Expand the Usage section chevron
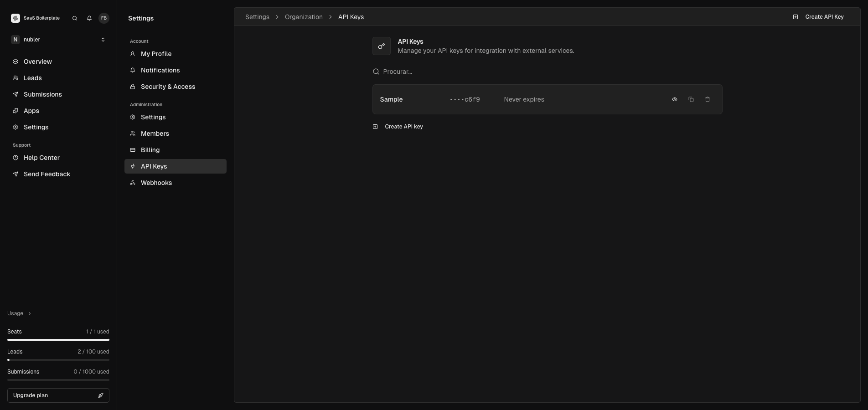Viewport: 868px width, 410px height. 30,313
